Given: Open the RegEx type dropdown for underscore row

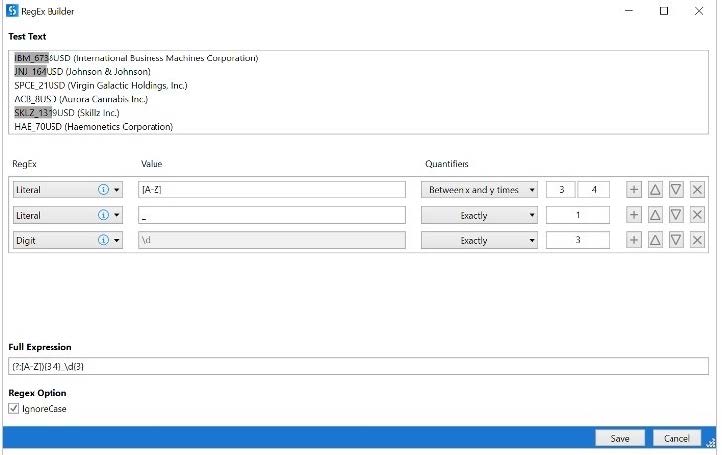Looking at the screenshot, I should [x=116, y=215].
